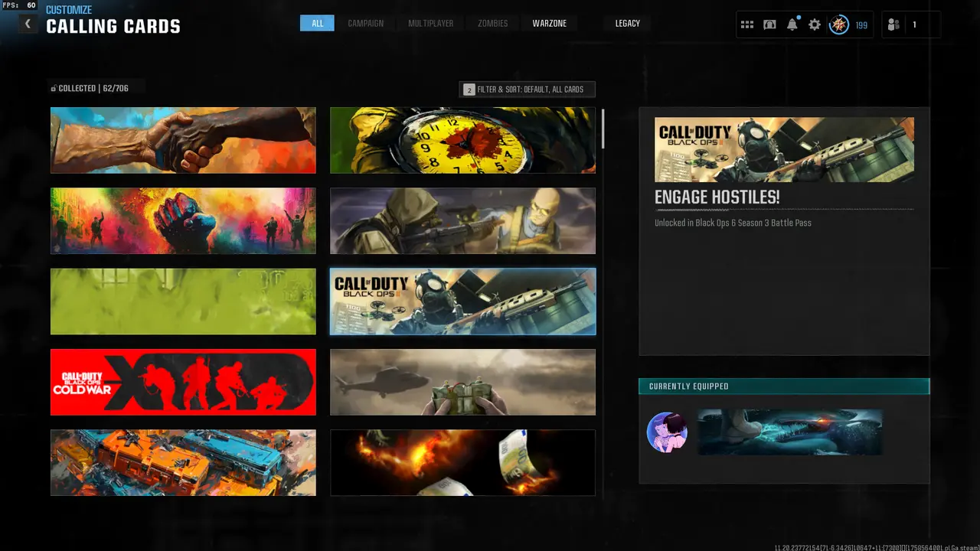Click the party count number 1
The image size is (980, 551).
[x=913, y=25]
